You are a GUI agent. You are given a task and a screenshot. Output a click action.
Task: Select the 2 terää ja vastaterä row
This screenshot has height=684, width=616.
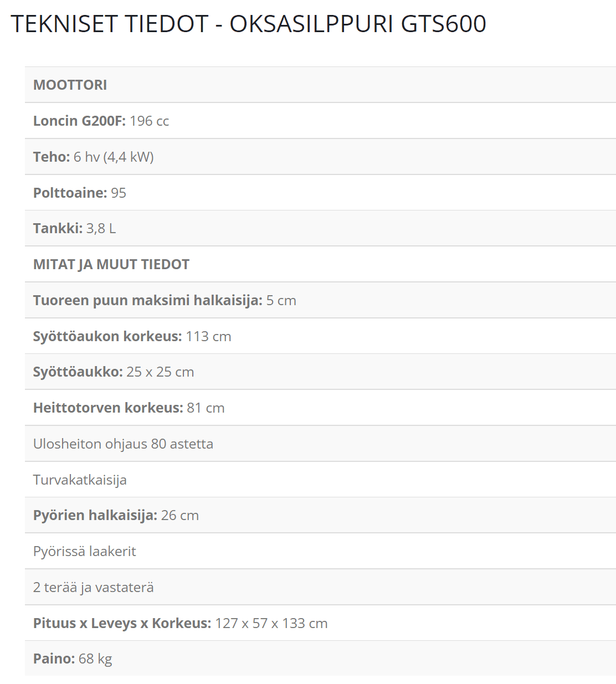click(x=93, y=587)
